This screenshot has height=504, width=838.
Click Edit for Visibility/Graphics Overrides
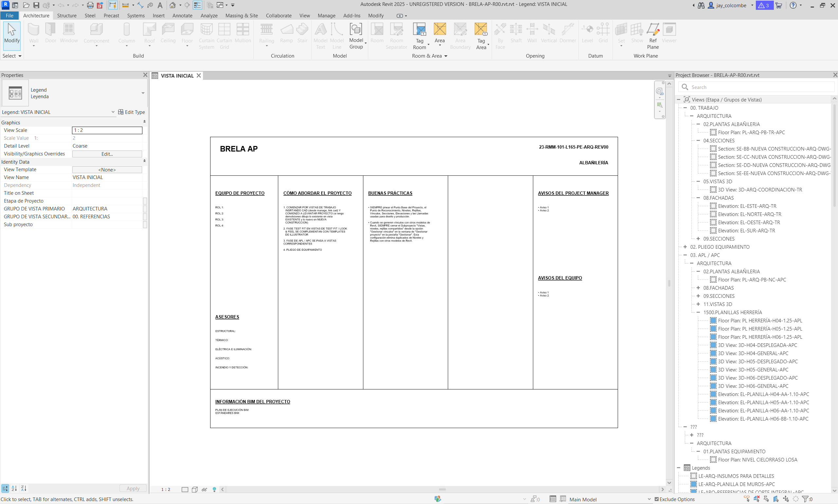107,154
